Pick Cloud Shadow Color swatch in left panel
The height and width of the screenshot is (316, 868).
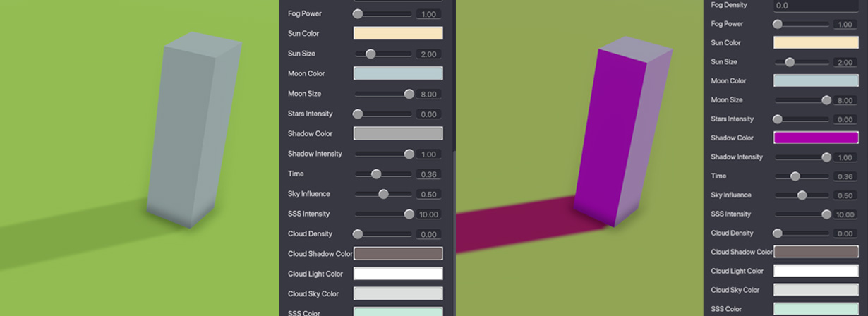tap(398, 253)
